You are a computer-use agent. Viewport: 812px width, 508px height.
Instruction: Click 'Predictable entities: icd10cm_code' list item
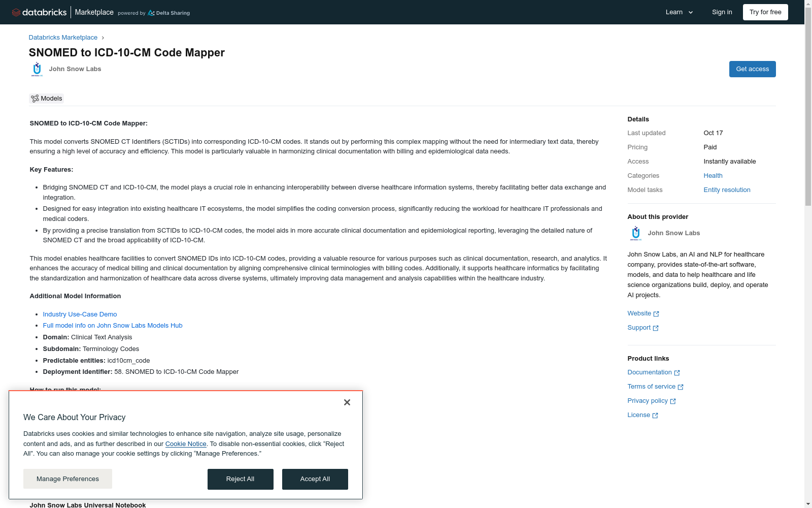coord(96,361)
